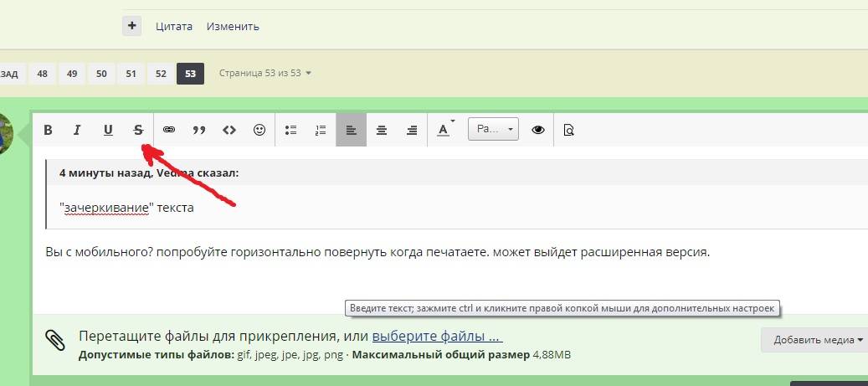The height and width of the screenshot is (386, 868).
Task: Insert a hyperlink with link icon
Action: pyautogui.click(x=169, y=130)
